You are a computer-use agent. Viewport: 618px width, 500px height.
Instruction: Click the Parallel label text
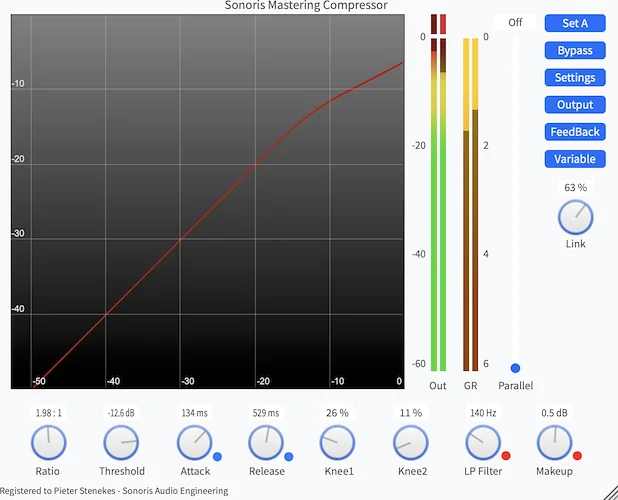click(516, 386)
